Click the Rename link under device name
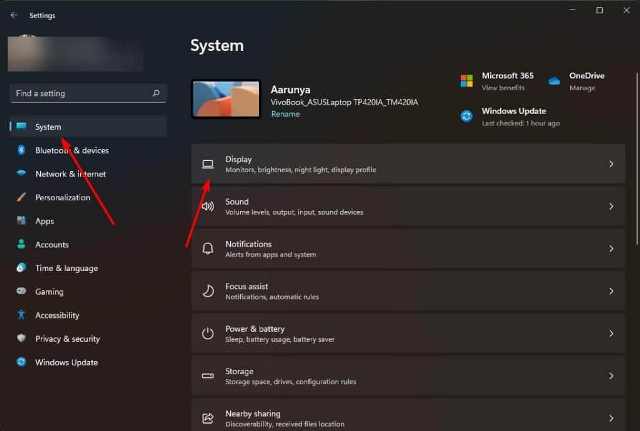The image size is (640, 431). 285,114
